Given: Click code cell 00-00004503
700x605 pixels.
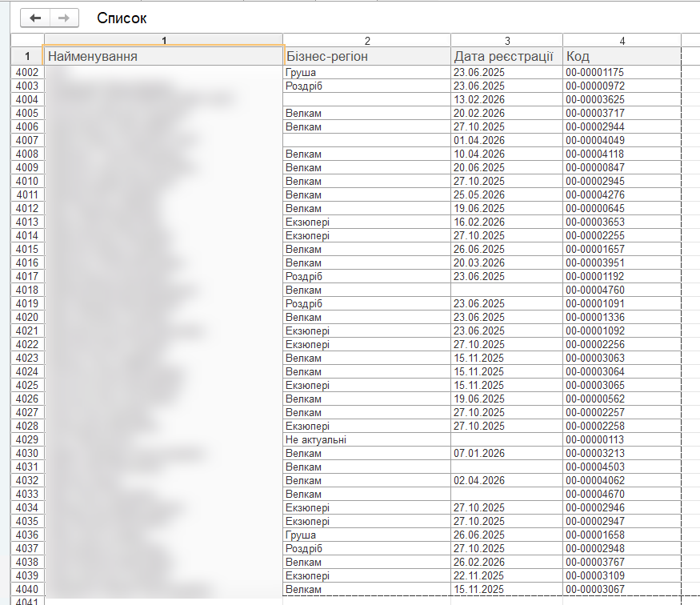Looking at the screenshot, I should (622, 467).
